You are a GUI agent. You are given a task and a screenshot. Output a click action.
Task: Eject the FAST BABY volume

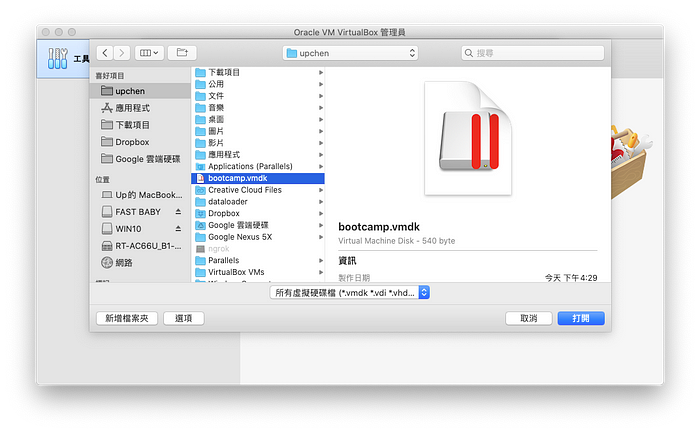point(178,212)
